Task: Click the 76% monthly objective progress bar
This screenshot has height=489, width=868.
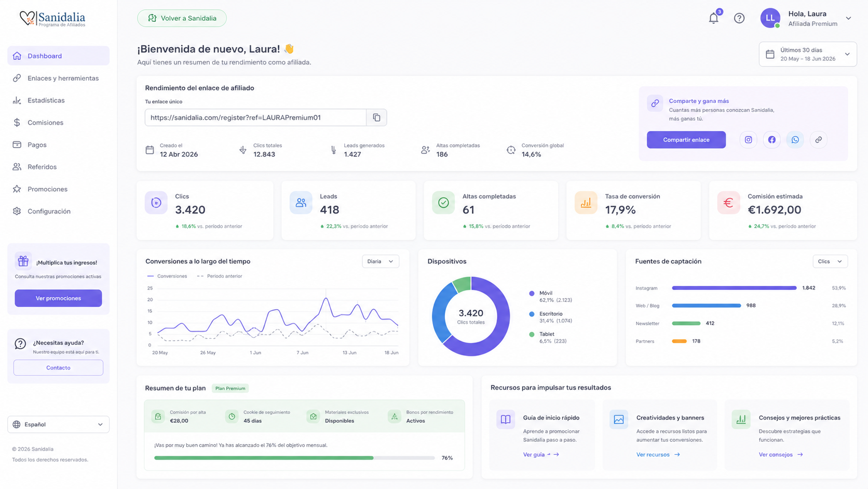Action: tap(294, 458)
